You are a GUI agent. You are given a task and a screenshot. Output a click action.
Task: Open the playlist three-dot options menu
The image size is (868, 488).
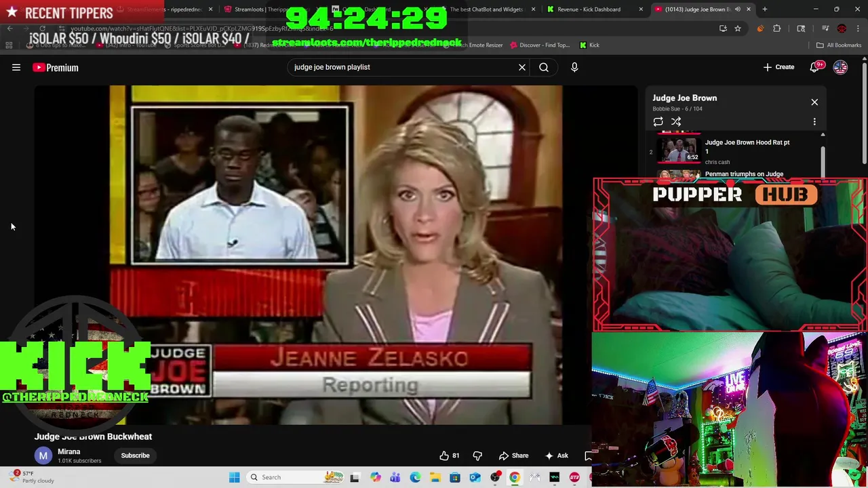(x=814, y=122)
